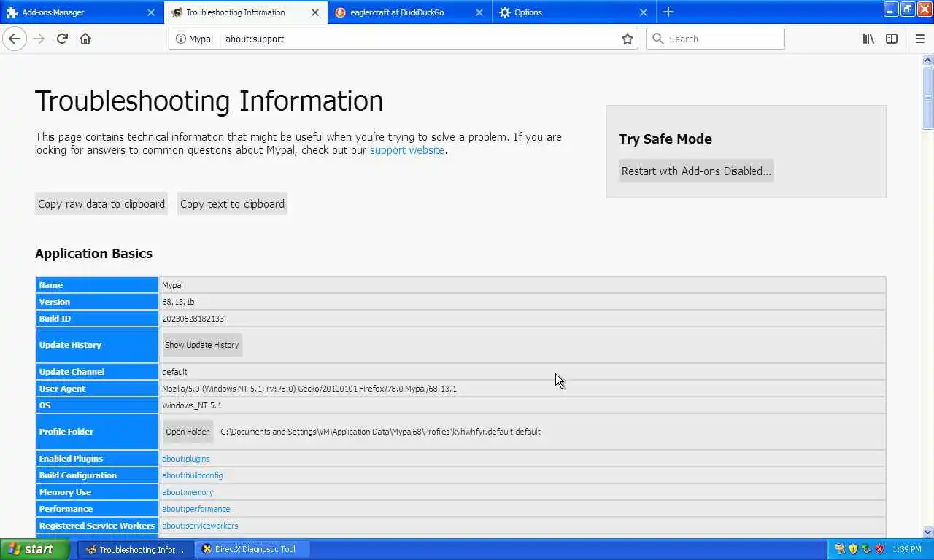Open Folder for the profile
Viewport: 934px width, 560px height.
(x=188, y=432)
